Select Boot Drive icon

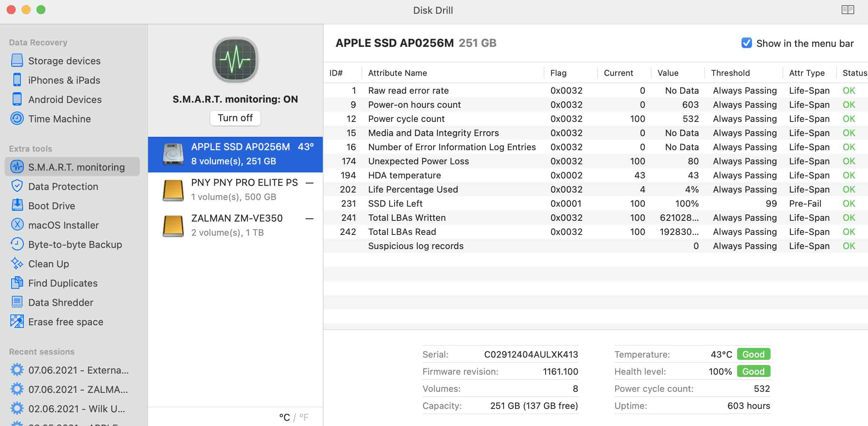(x=17, y=206)
